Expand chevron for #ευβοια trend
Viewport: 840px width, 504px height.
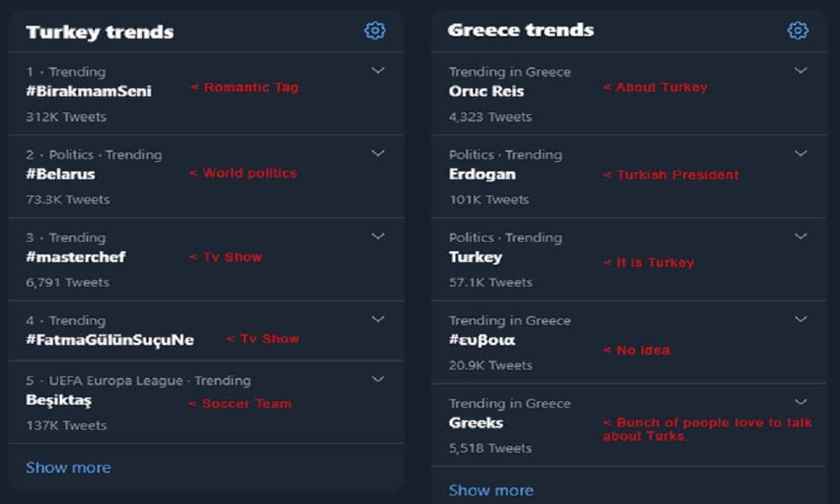801,319
